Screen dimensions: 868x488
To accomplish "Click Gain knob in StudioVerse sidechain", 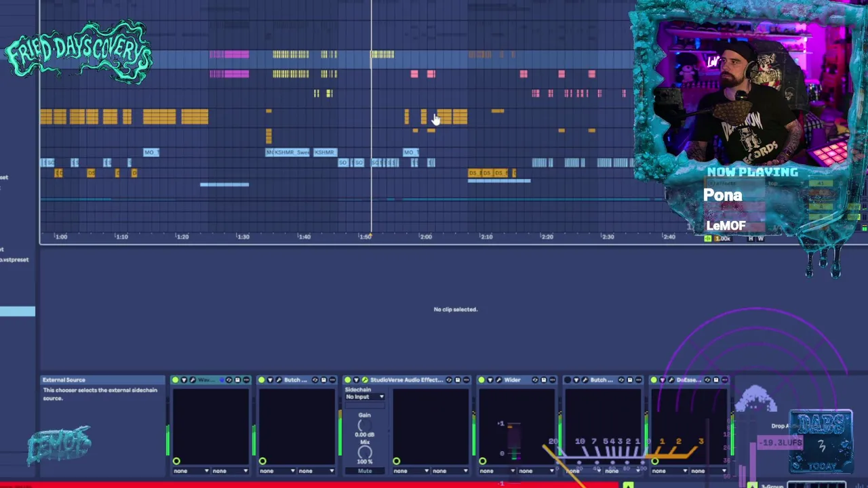I will pos(365,426).
